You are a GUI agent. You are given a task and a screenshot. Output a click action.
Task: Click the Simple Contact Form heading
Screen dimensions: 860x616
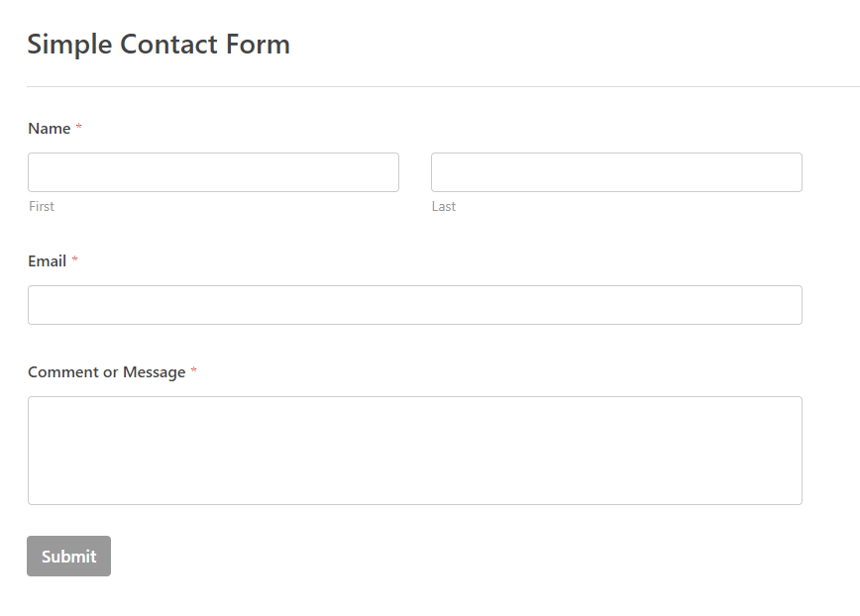(x=159, y=44)
